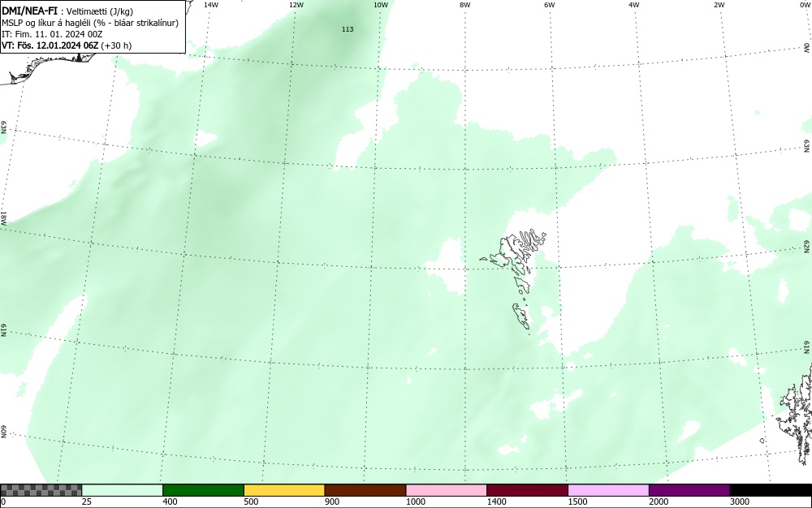
Task: Select the "Veltimætti (J/kg)" parameter text
Action: 100,11
